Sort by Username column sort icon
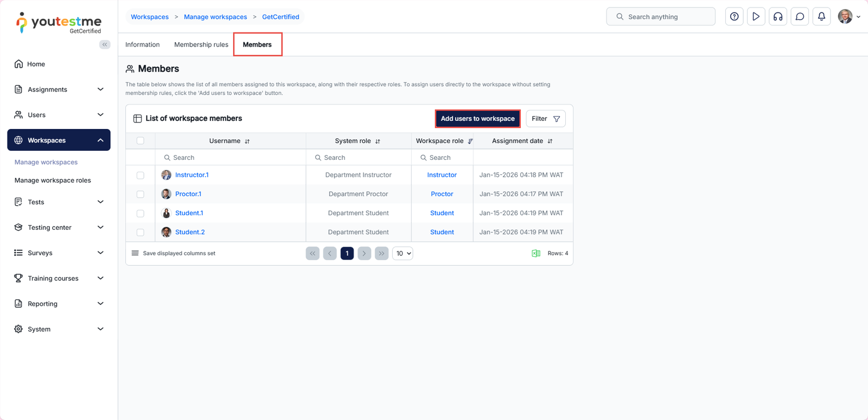The image size is (868, 420). [x=247, y=141]
